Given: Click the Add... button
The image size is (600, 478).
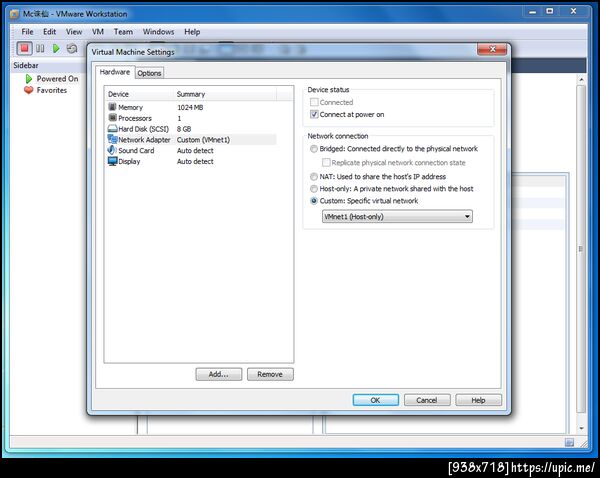Looking at the screenshot, I should tap(219, 374).
